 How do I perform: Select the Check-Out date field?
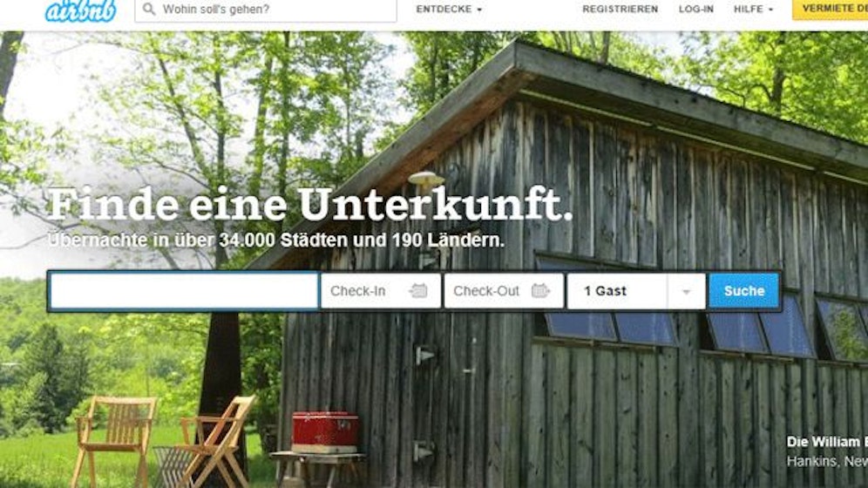(x=504, y=290)
